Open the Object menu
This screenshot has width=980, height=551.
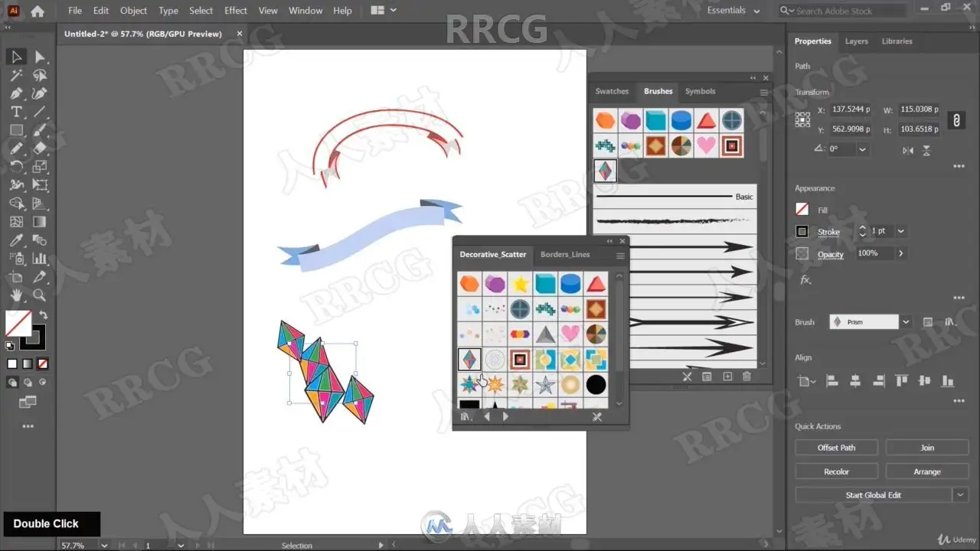[x=133, y=11]
